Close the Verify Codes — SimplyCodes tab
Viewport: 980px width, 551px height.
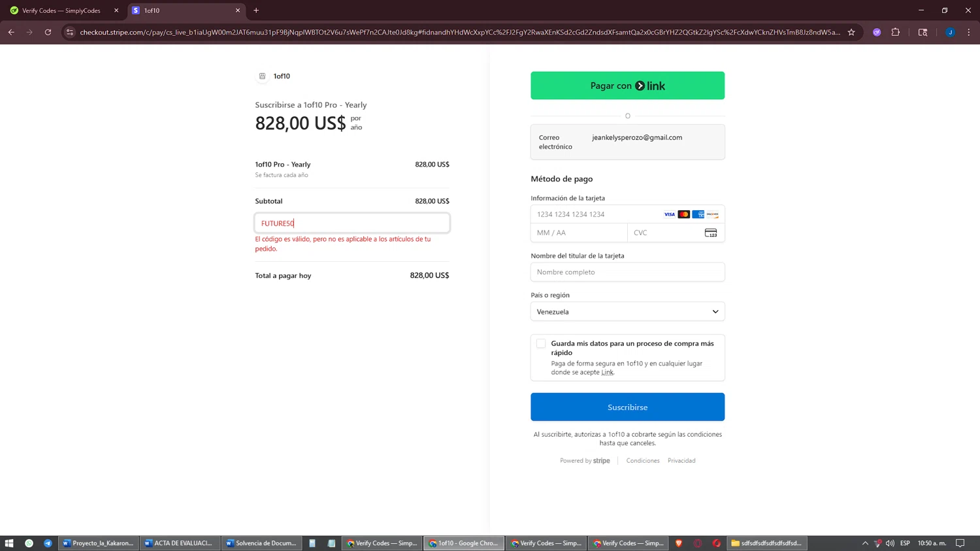point(116,10)
